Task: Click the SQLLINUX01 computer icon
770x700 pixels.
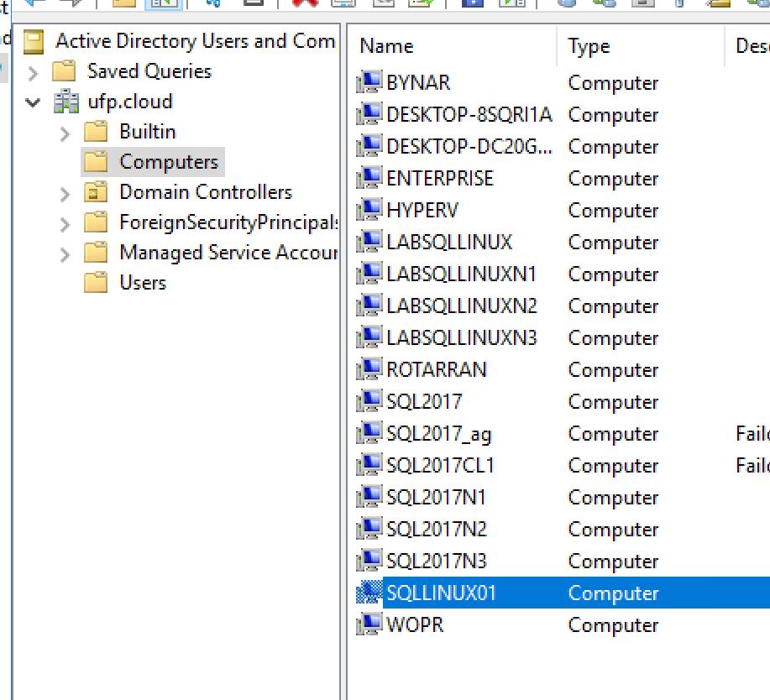Action: coord(369,593)
